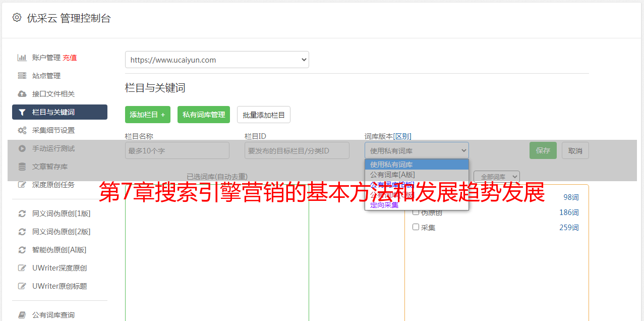Go to 文章暂存库 page
644x321 pixels.
50,167
